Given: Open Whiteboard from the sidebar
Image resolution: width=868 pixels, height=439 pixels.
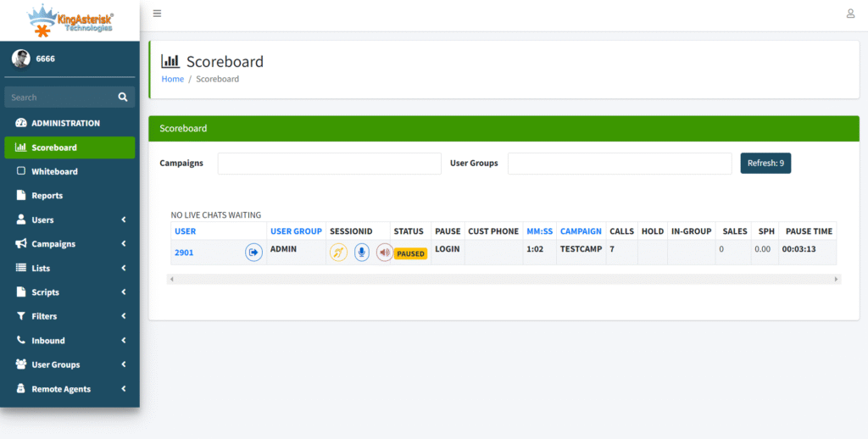Looking at the screenshot, I should pos(54,171).
